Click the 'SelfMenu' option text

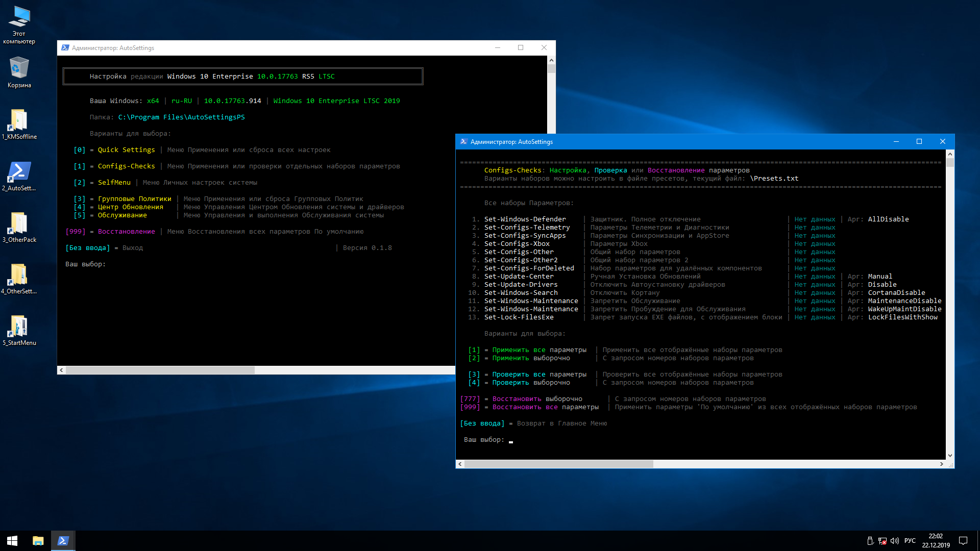(x=114, y=183)
